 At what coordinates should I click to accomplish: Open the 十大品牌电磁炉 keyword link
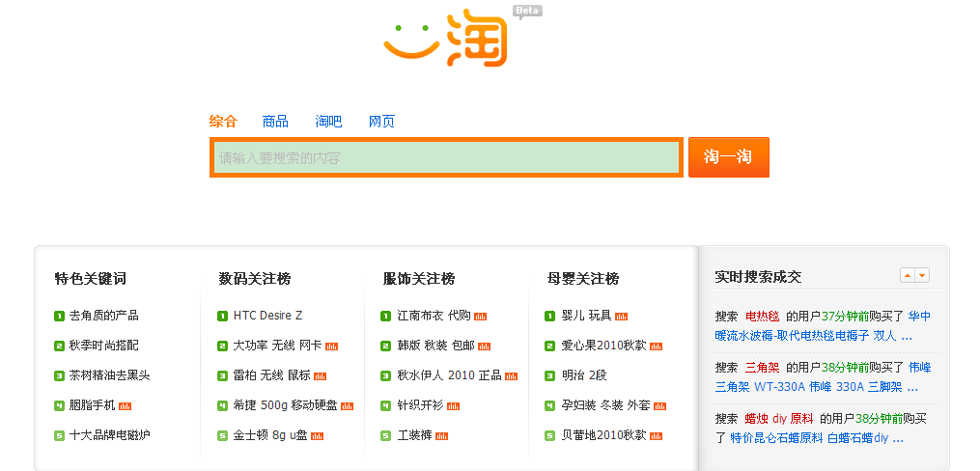pos(109,435)
